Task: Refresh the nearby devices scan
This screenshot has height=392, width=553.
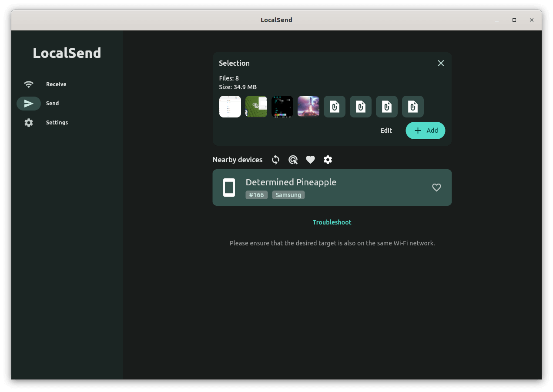Action: pyautogui.click(x=275, y=160)
